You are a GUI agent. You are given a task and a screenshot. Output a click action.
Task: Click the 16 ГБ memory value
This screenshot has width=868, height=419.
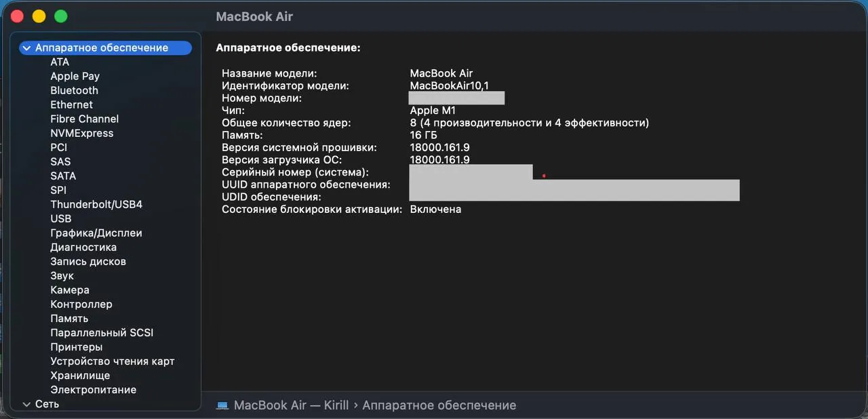pos(425,135)
